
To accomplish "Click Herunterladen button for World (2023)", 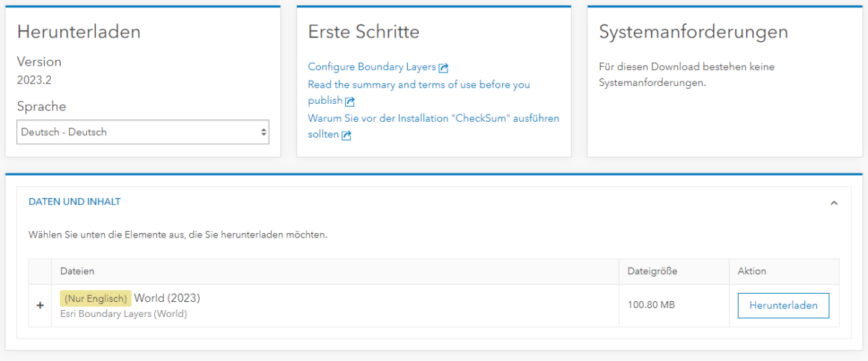I will [x=783, y=306].
